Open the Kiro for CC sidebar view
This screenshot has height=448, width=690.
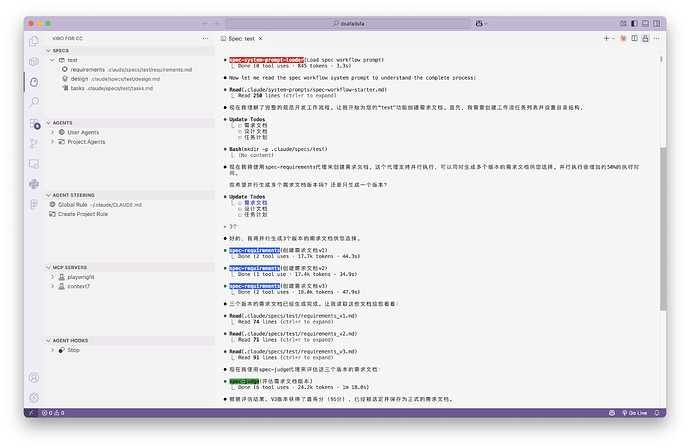tap(34, 82)
